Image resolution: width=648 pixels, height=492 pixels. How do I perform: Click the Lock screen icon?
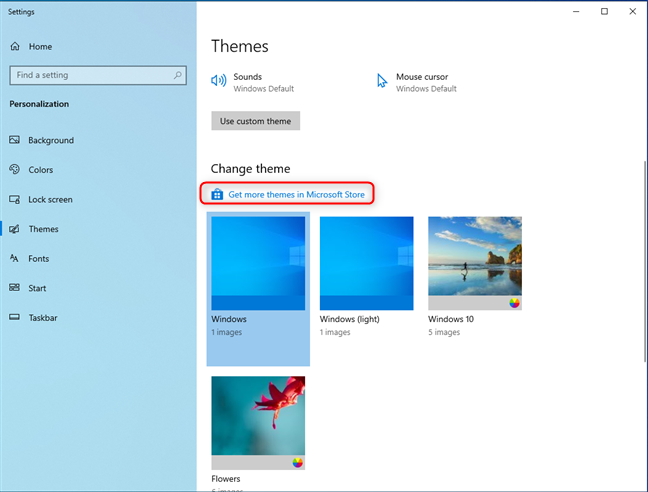pyautogui.click(x=14, y=200)
